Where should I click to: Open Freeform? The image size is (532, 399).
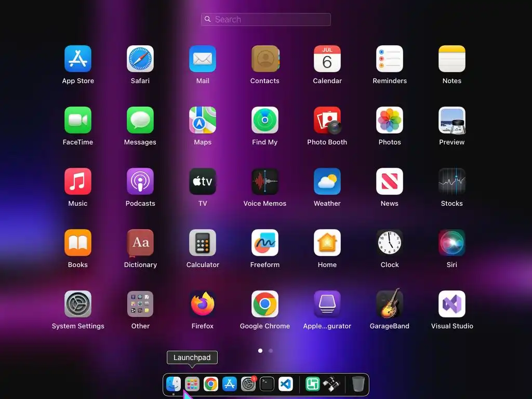pyautogui.click(x=265, y=243)
